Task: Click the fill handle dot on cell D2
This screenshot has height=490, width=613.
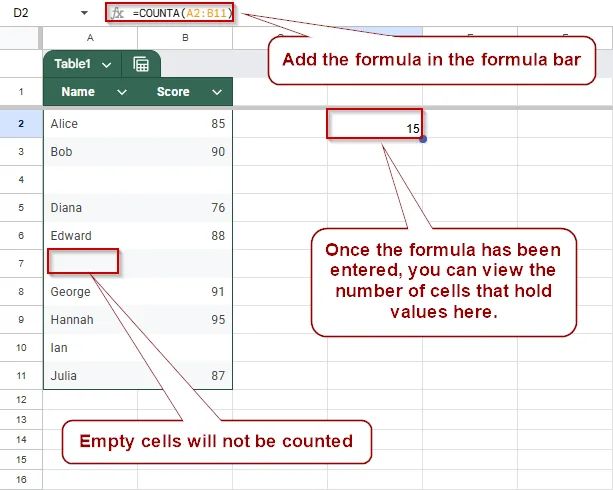Action: 423,139
